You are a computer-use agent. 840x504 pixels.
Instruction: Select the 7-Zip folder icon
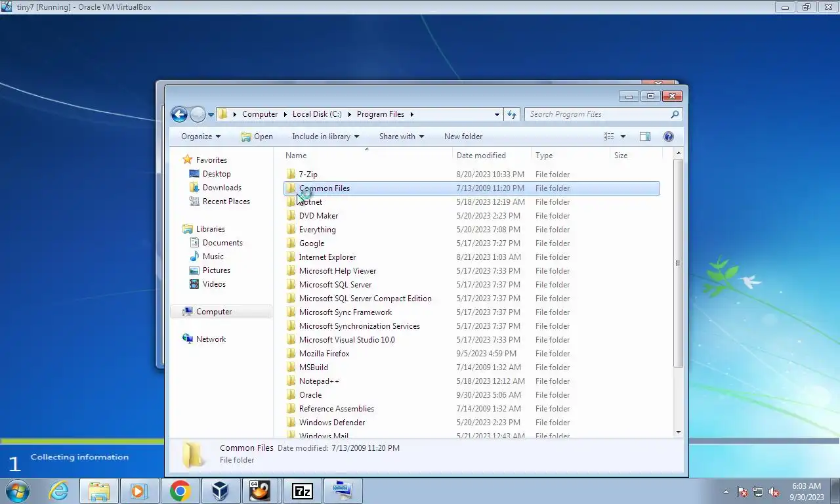point(291,175)
